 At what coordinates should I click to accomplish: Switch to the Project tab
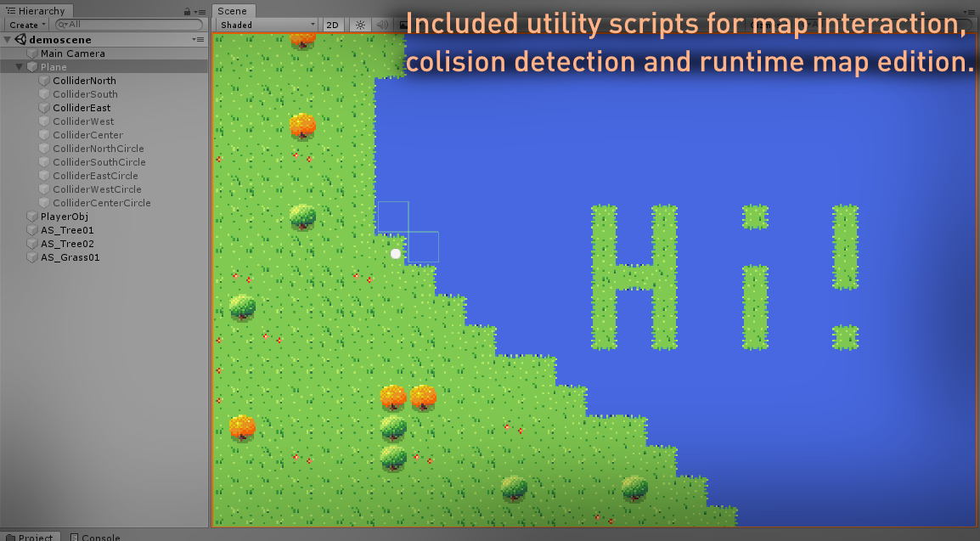tap(31, 536)
